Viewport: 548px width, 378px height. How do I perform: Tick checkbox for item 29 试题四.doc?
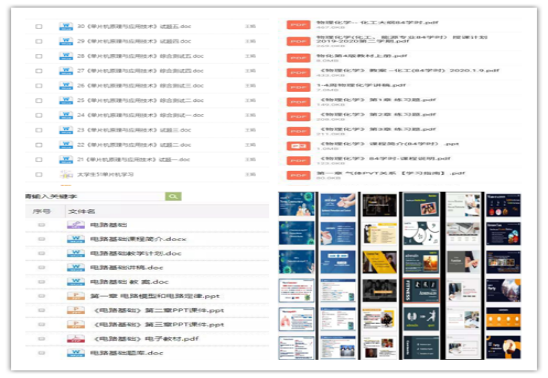coord(39,41)
